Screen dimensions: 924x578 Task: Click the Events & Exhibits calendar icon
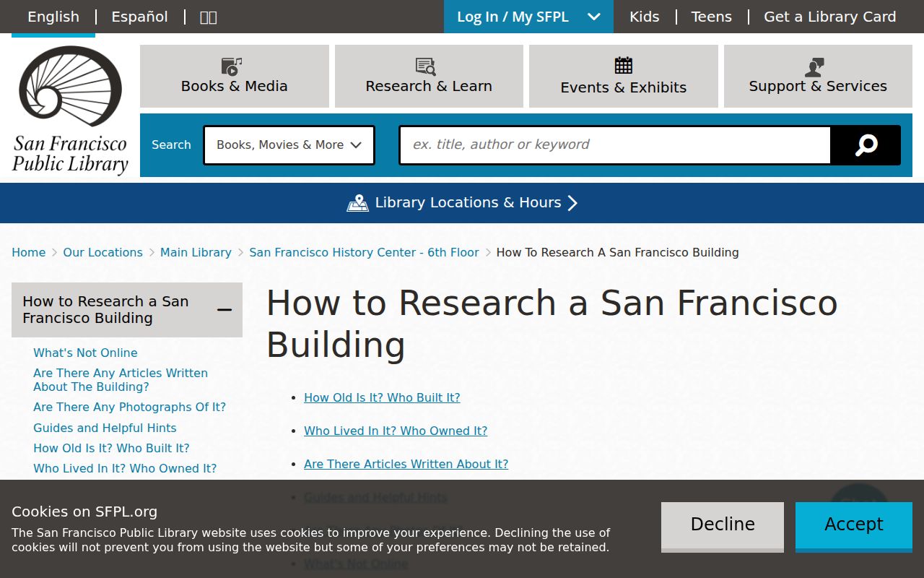tap(624, 66)
